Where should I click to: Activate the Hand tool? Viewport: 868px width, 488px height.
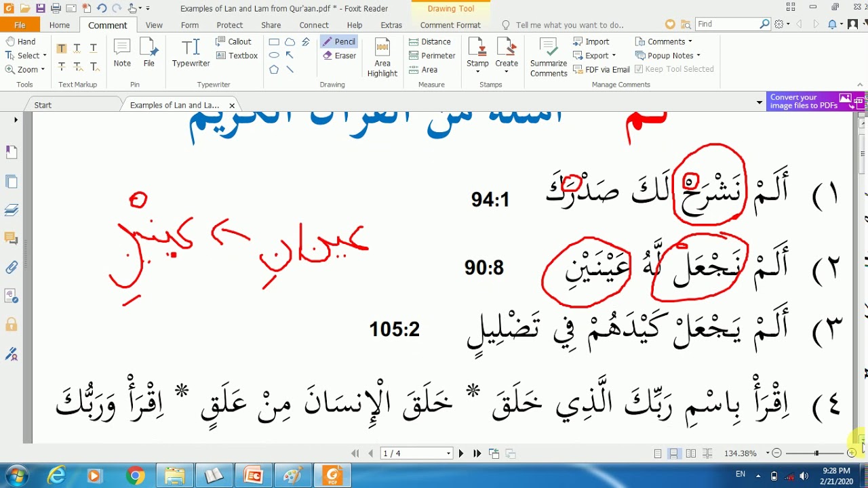pos(20,41)
